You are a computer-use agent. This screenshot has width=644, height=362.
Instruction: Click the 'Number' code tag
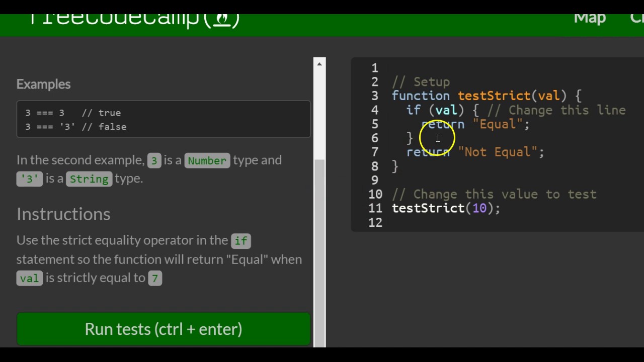click(x=207, y=160)
